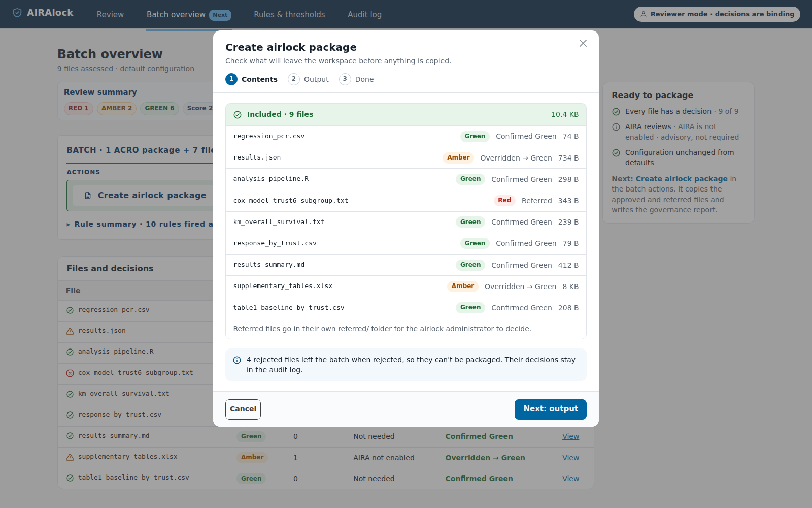Close the Create airlock package dialog

583,43
